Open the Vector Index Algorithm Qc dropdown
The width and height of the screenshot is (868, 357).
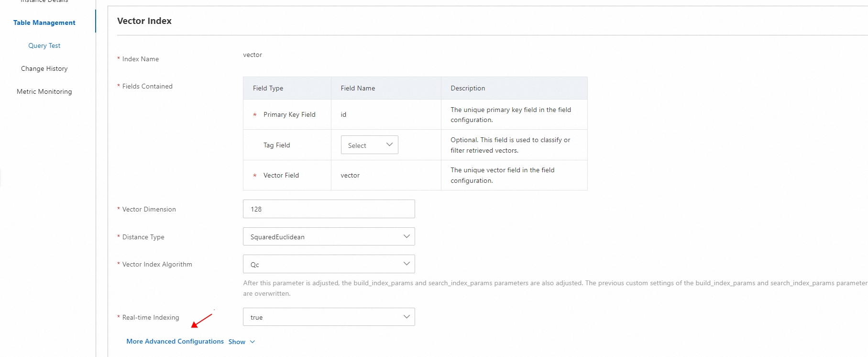click(x=329, y=264)
